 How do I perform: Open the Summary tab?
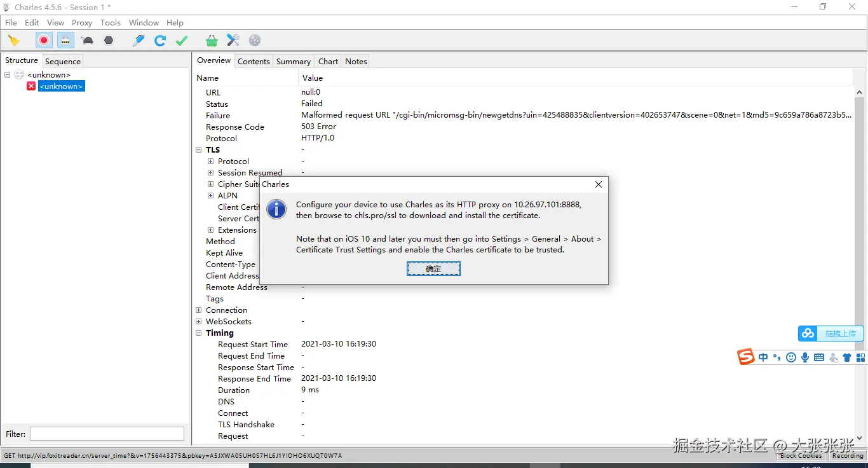click(294, 62)
